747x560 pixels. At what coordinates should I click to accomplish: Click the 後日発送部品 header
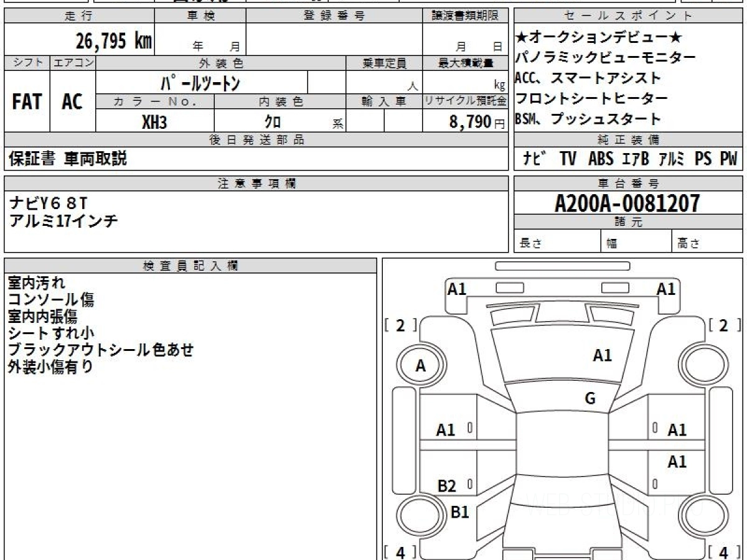(256, 140)
